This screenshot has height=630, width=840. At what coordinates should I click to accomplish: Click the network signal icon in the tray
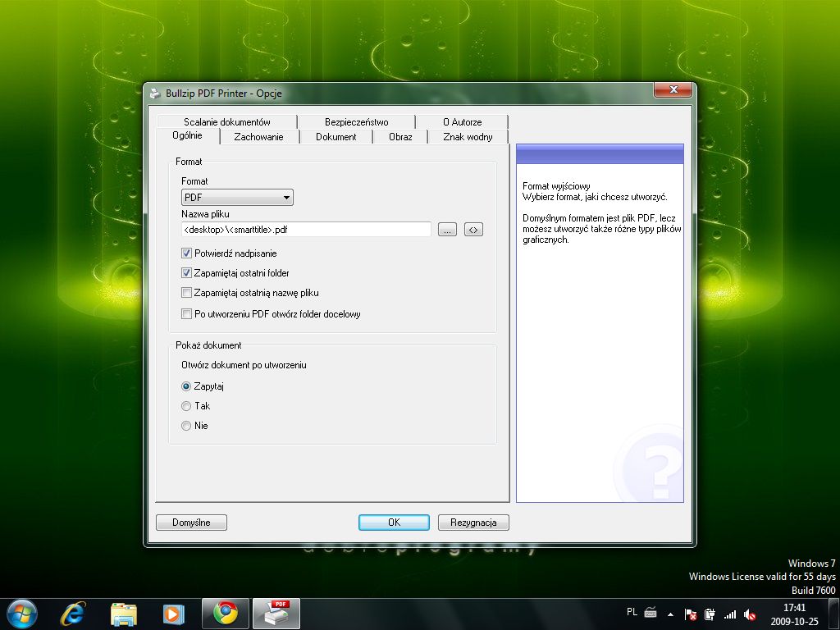[730, 613]
